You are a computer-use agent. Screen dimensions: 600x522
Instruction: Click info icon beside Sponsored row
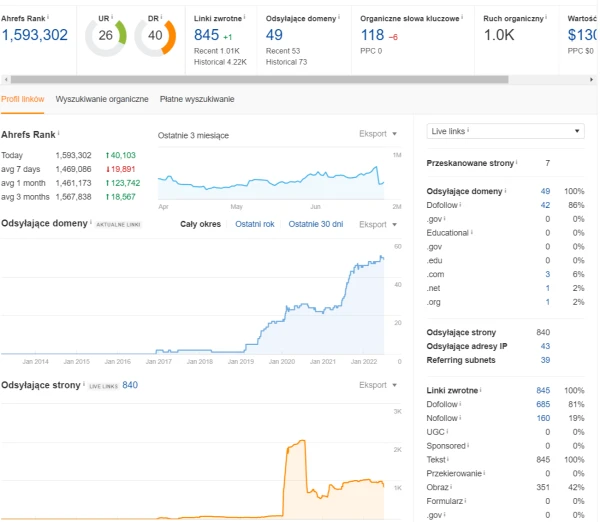coord(468,445)
